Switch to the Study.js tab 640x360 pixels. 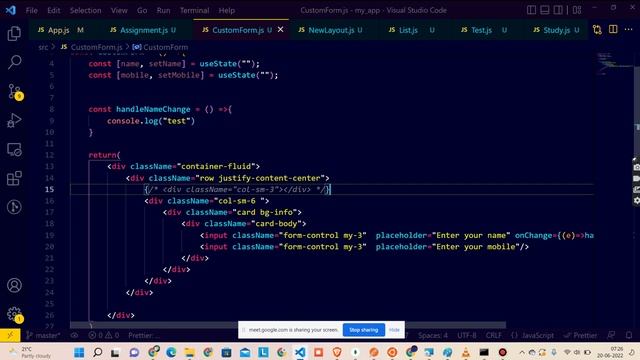pyautogui.click(x=557, y=30)
